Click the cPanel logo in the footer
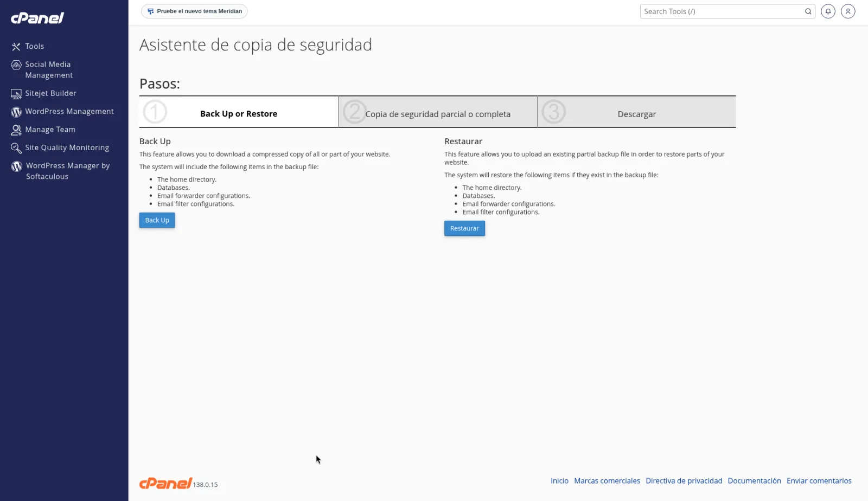Viewport: 868px width, 501px height. click(165, 483)
